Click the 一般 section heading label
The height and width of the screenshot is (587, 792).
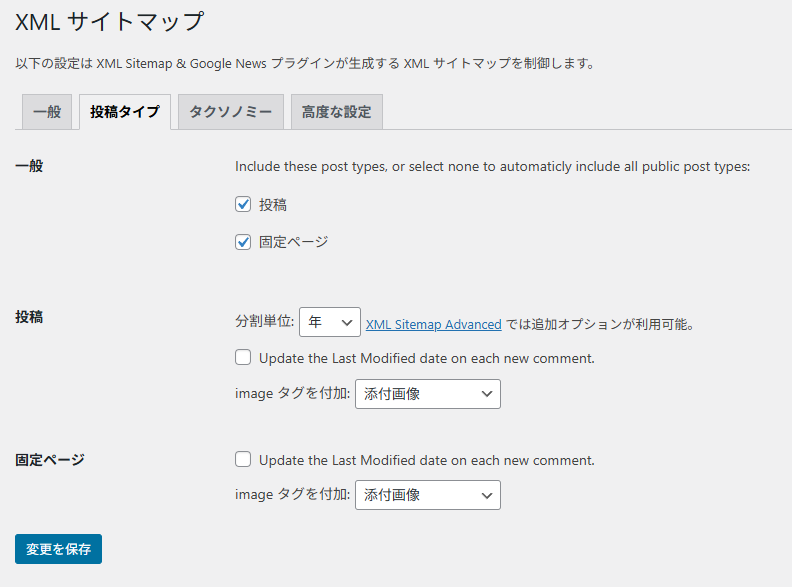coord(29,166)
